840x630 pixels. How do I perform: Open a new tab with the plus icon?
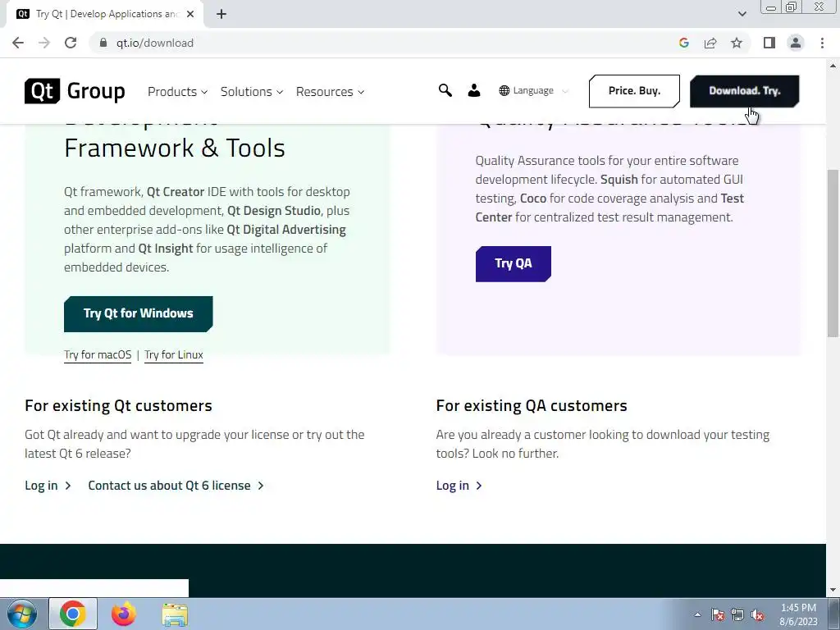pyautogui.click(x=221, y=14)
